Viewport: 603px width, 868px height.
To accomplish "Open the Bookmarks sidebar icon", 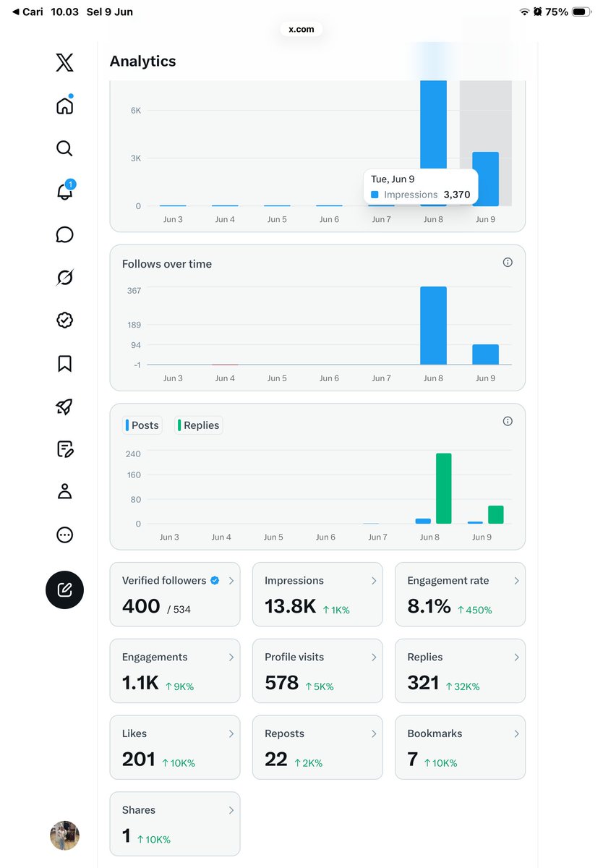I will coord(64,363).
